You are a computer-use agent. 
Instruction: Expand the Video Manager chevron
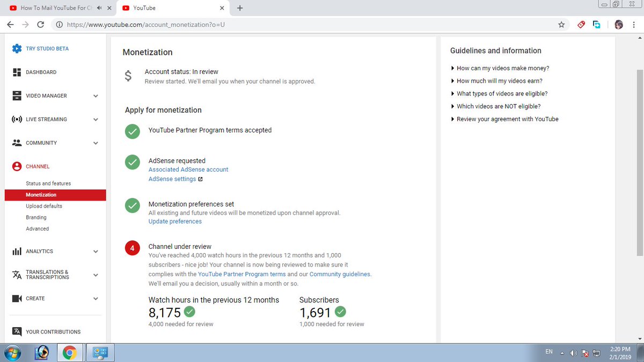[x=96, y=96]
